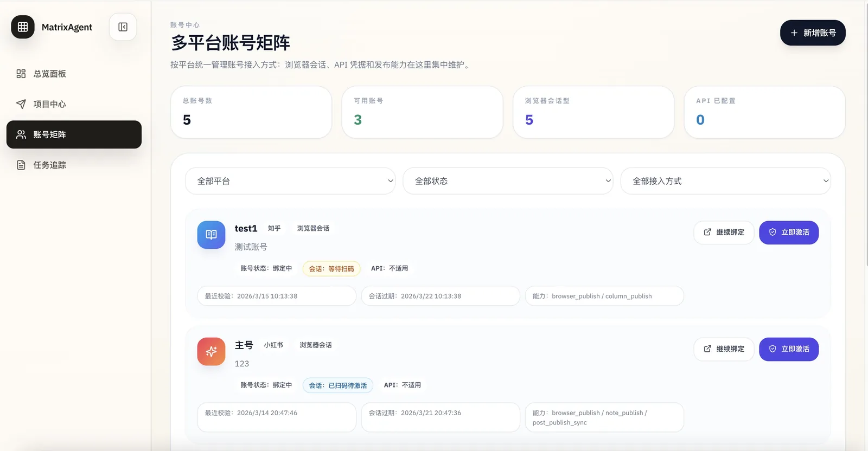The image size is (868, 451).
Task: Click the MatrixAgent grid logo icon
Action: [x=23, y=27]
